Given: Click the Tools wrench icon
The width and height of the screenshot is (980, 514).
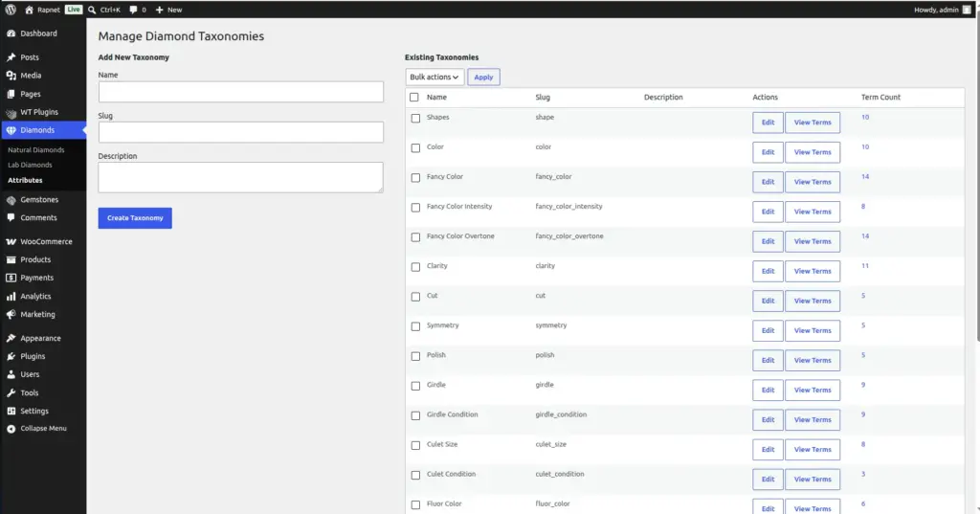Looking at the screenshot, I should (11, 392).
